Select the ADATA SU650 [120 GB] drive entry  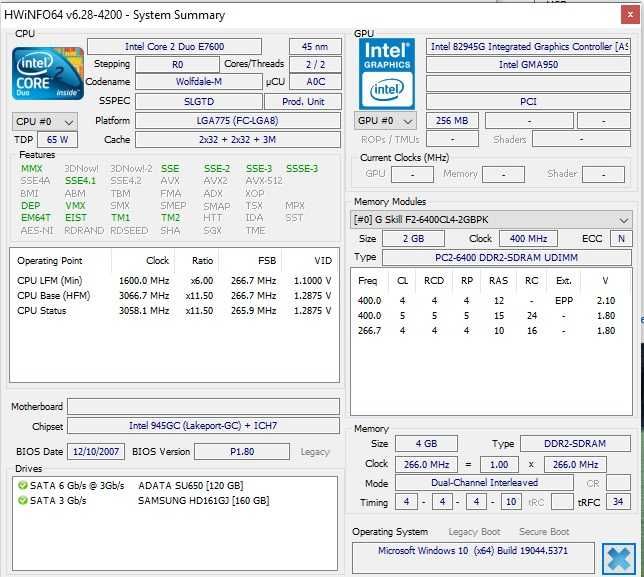pos(191,485)
